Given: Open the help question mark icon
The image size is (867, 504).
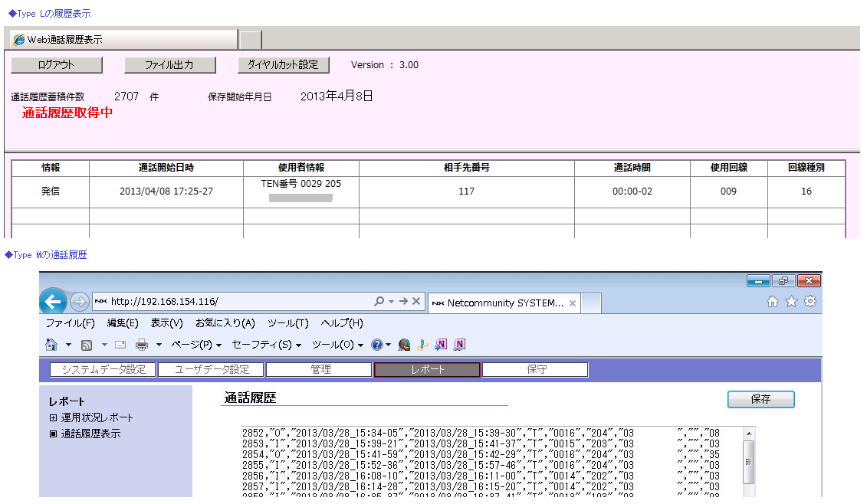Looking at the screenshot, I should click(377, 345).
